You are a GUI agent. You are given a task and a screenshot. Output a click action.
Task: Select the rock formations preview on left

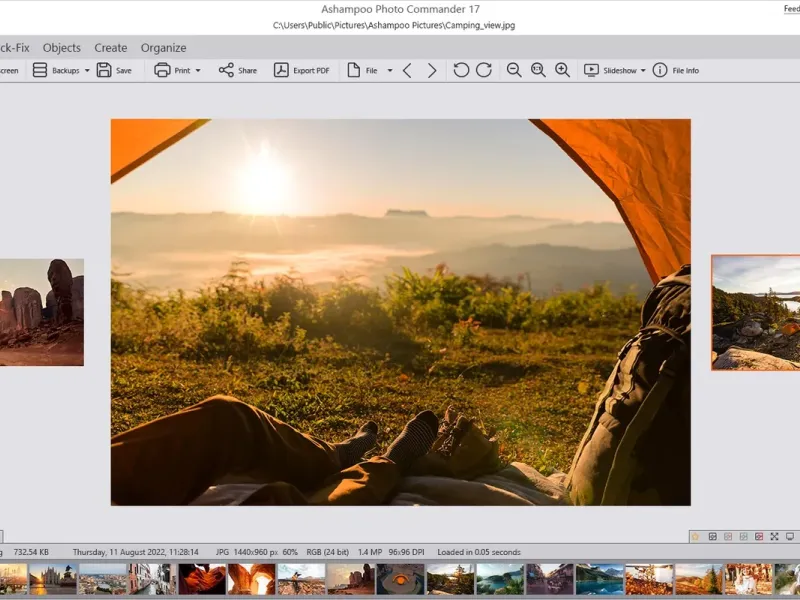(x=41, y=312)
